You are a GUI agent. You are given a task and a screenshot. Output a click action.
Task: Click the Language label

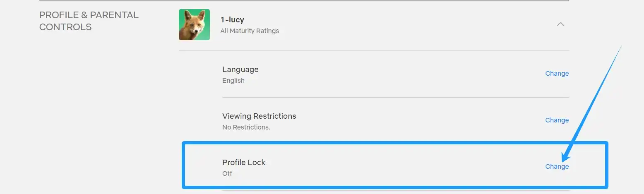coord(240,69)
